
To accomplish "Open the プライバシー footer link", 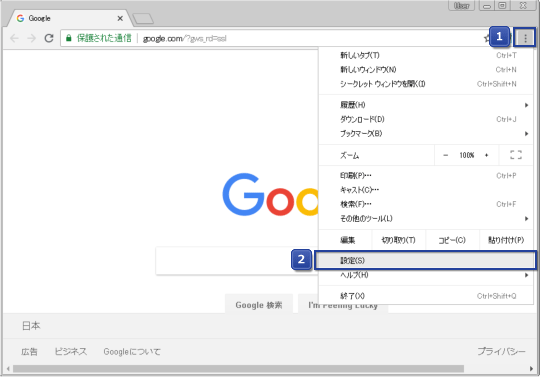I will [501, 351].
